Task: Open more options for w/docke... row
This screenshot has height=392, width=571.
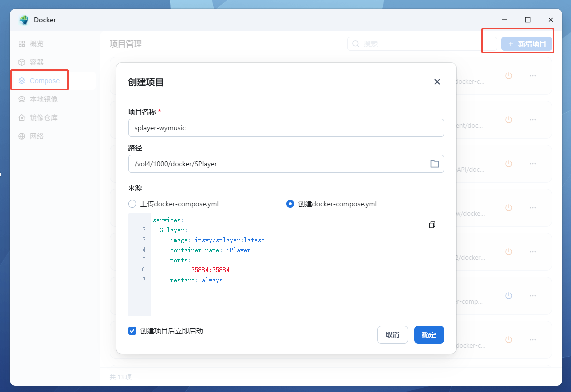Action: pyautogui.click(x=533, y=208)
